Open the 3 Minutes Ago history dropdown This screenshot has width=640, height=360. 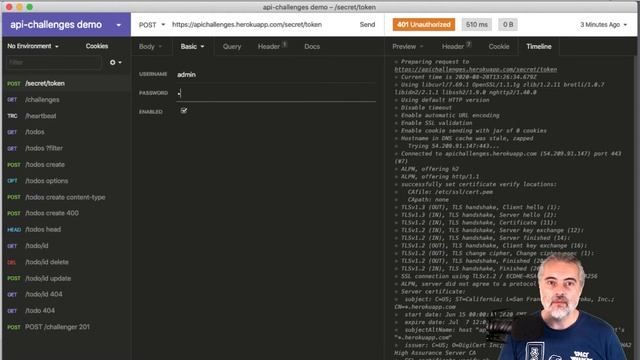[x=603, y=25]
